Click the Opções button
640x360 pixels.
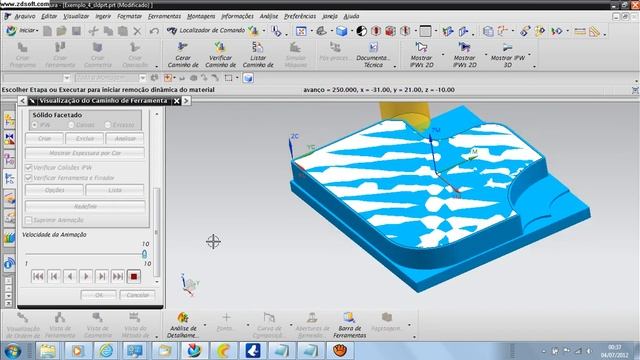tap(54, 190)
